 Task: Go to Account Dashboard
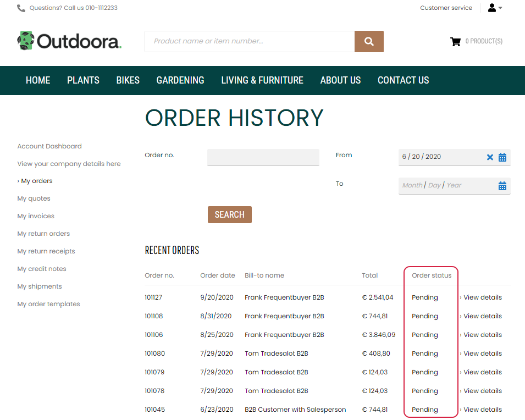click(49, 146)
